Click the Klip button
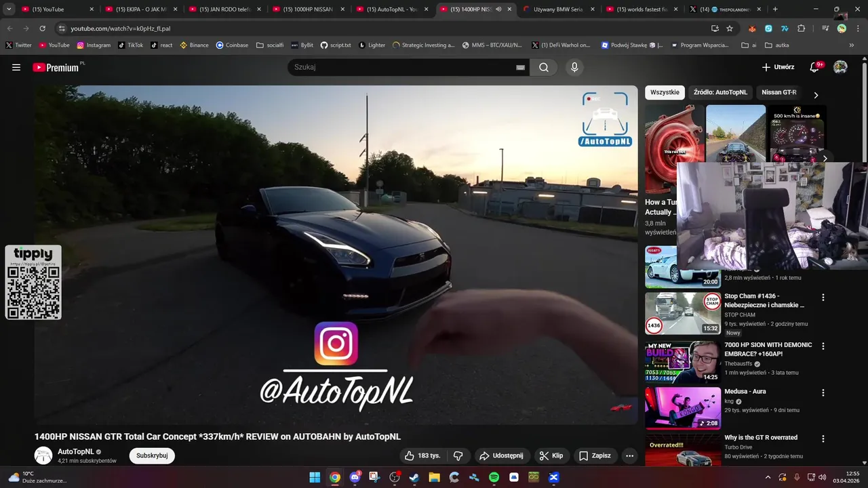 coord(551,455)
